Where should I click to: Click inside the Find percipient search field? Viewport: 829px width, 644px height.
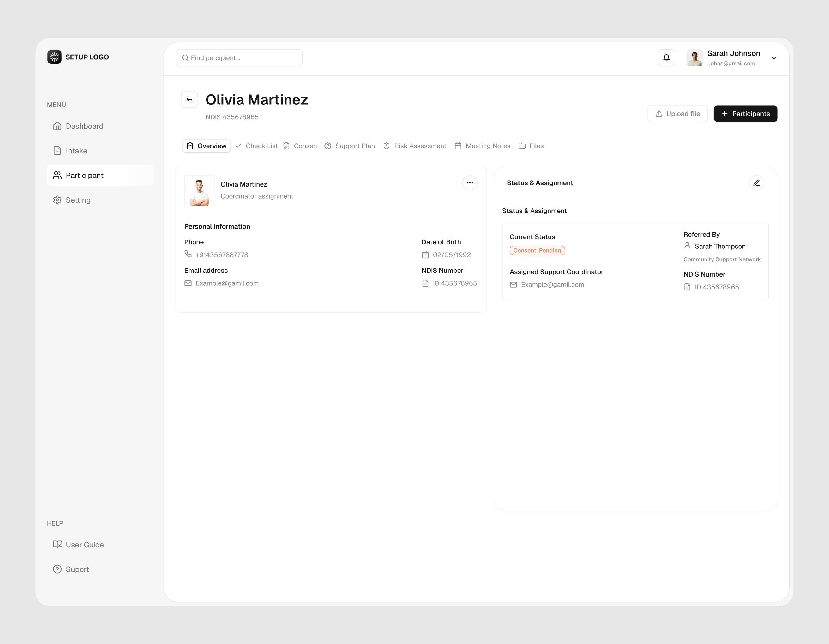239,58
